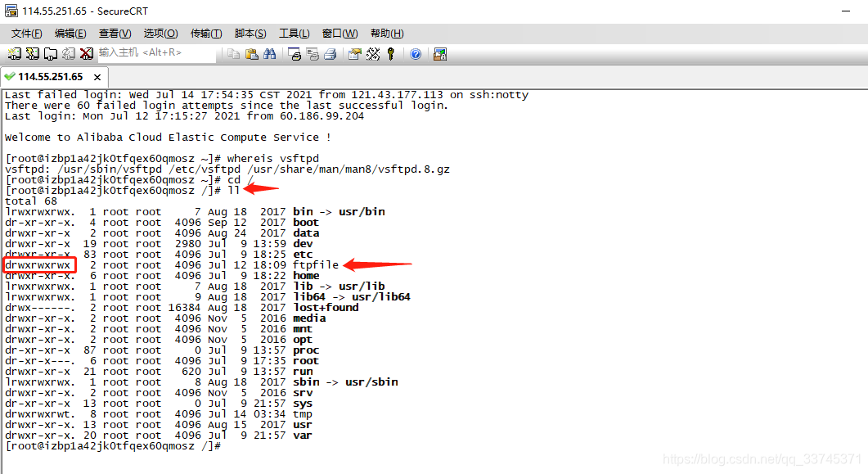Screen dimensions: 868x474
Task: Click the Find binoculars icon
Action: click(x=270, y=54)
